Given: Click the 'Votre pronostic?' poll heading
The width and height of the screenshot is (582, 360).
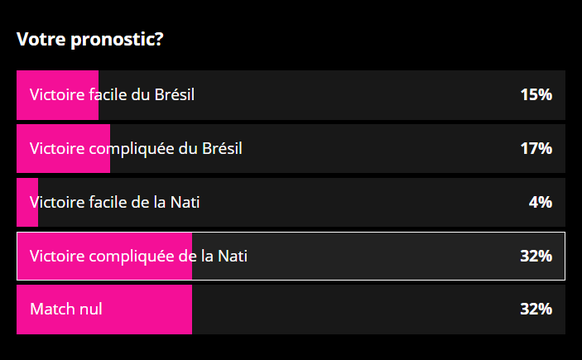Looking at the screenshot, I should tap(90, 39).
